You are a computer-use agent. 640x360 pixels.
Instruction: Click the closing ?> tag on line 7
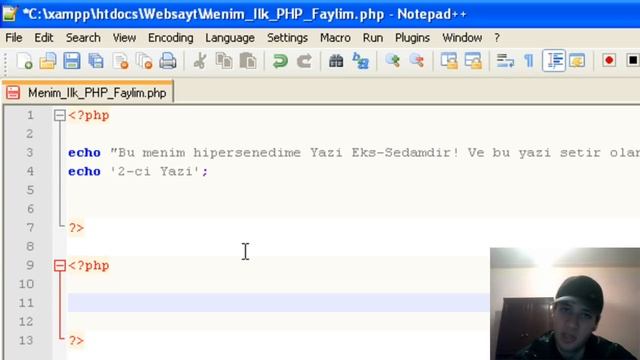pos(76,228)
